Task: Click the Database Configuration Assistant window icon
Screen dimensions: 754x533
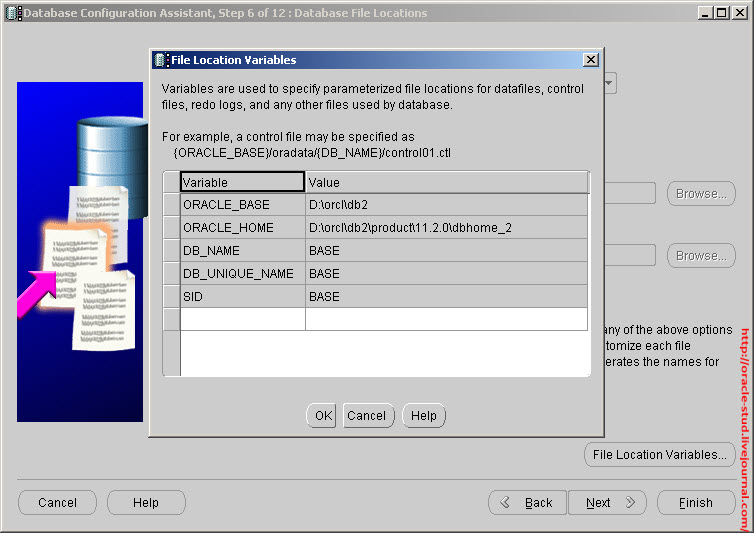Action: pos(13,13)
